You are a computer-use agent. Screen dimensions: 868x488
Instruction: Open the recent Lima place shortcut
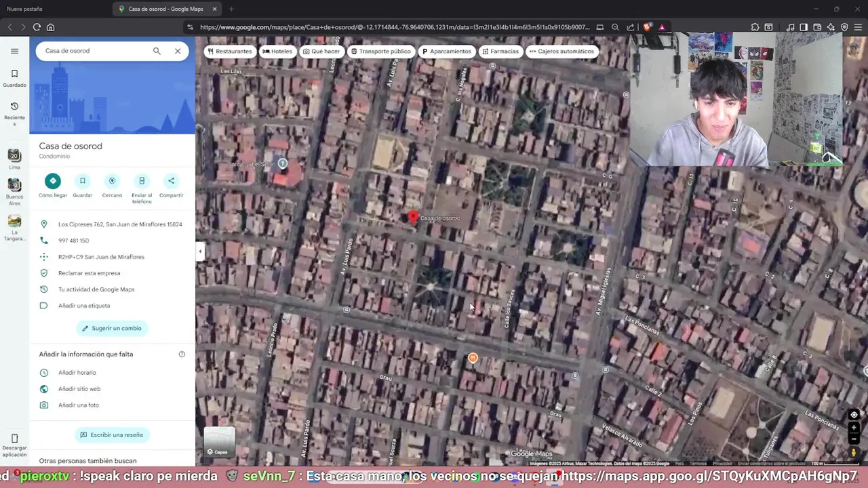pyautogui.click(x=14, y=159)
